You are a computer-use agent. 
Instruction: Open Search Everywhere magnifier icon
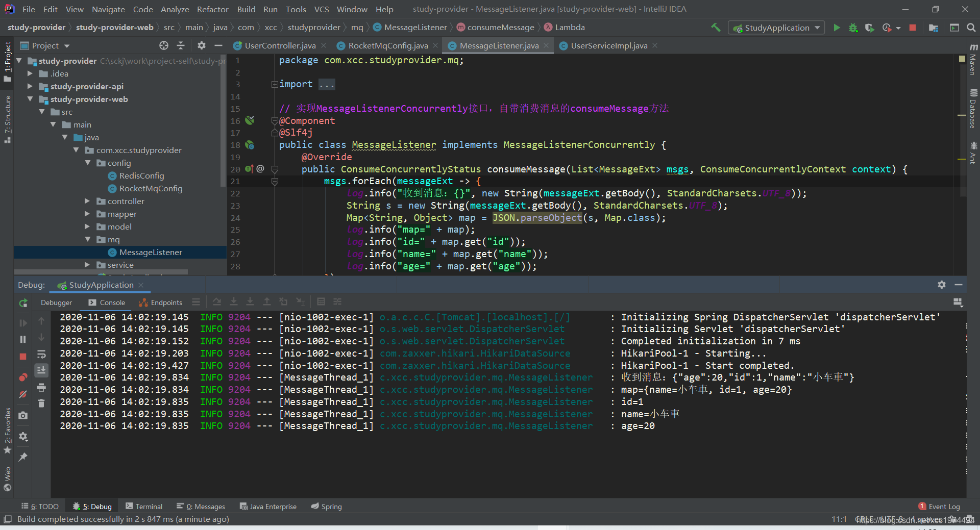click(971, 28)
